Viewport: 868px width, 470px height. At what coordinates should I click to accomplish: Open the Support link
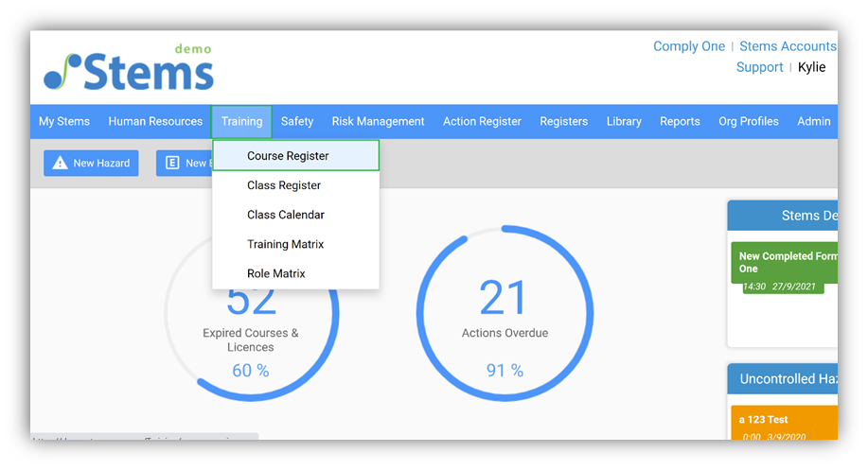(x=759, y=67)
